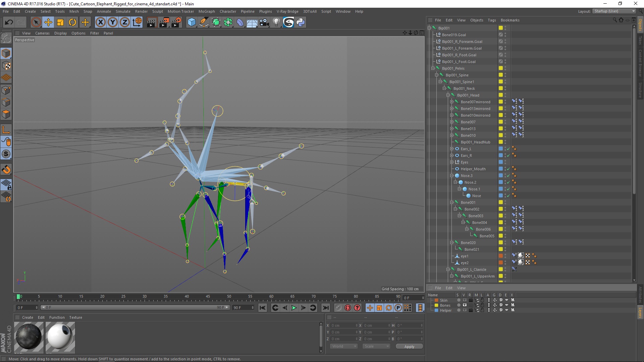Click Helper layer blue color swatch

click(x=436, y=310)
